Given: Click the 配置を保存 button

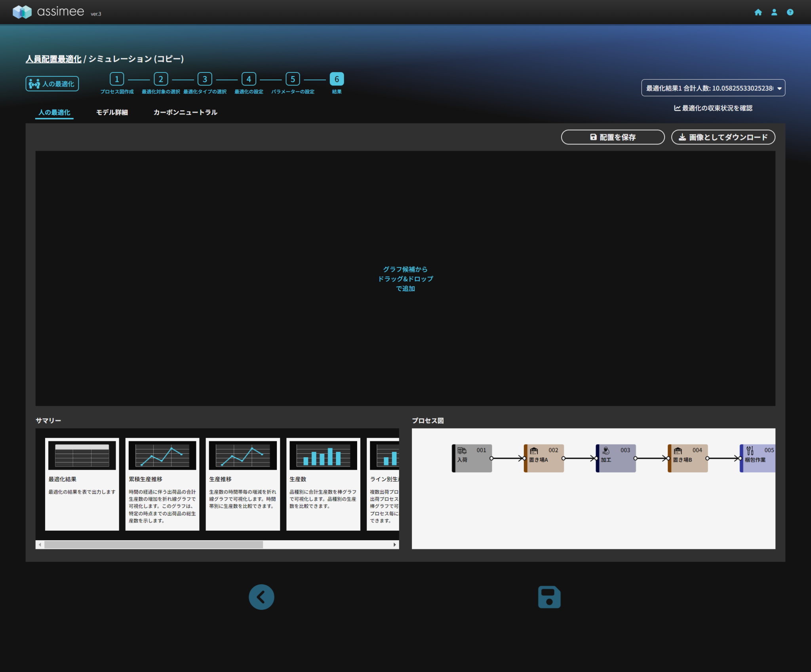Looking at the screenshot, I should [x=613, y=137].
